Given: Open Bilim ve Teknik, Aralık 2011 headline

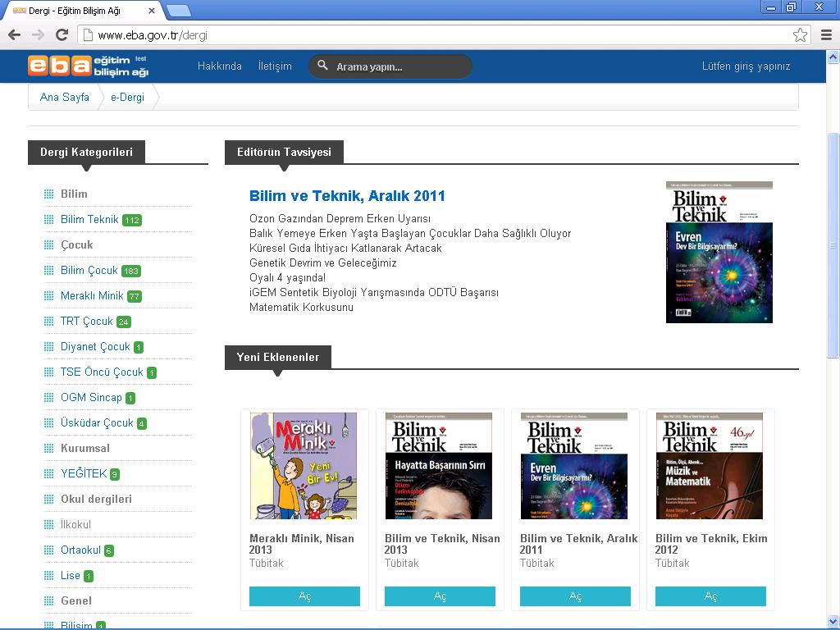Looking at the screenshot, I should (347, 196).
